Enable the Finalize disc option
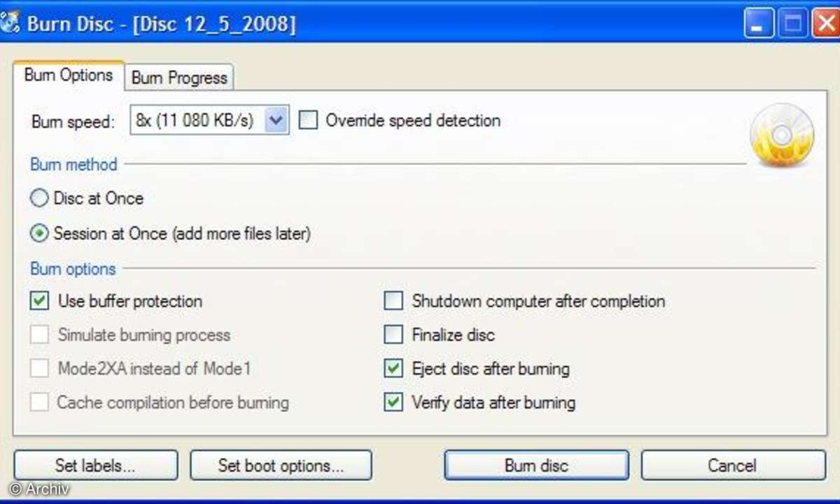The width and height of the screenshot is (840, 504). [394, 335]
